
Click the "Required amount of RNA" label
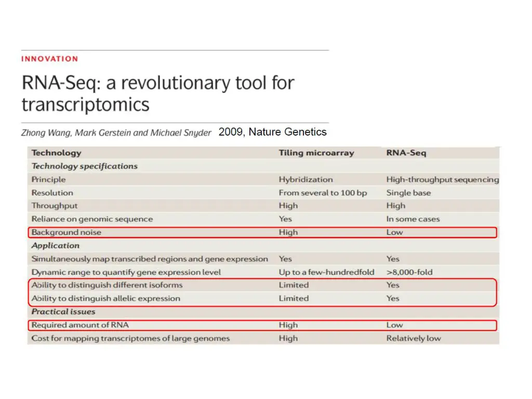[80, 325]
